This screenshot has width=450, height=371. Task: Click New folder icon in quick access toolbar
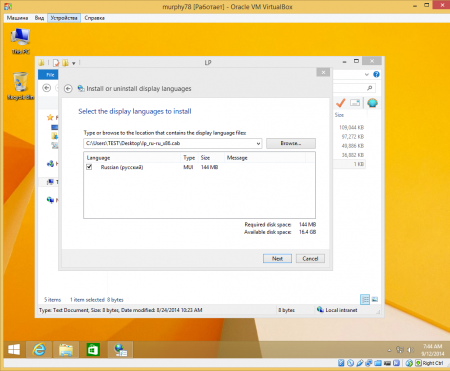(x=65, y=63)
